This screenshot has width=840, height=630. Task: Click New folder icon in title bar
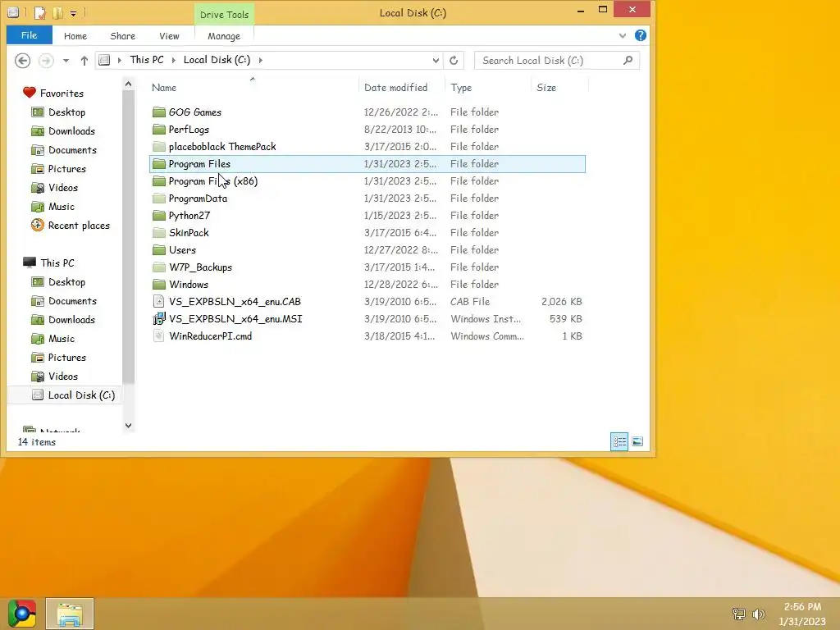pos(58,11)
